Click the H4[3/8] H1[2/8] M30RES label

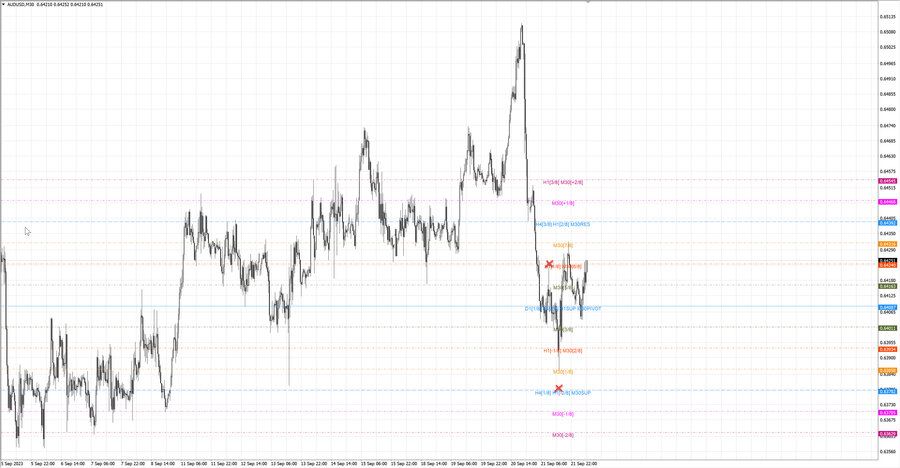562,225
